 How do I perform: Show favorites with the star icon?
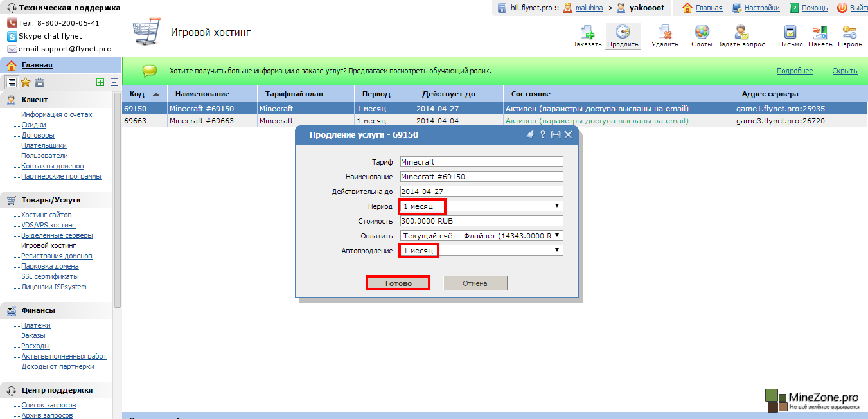coord(26,82)
